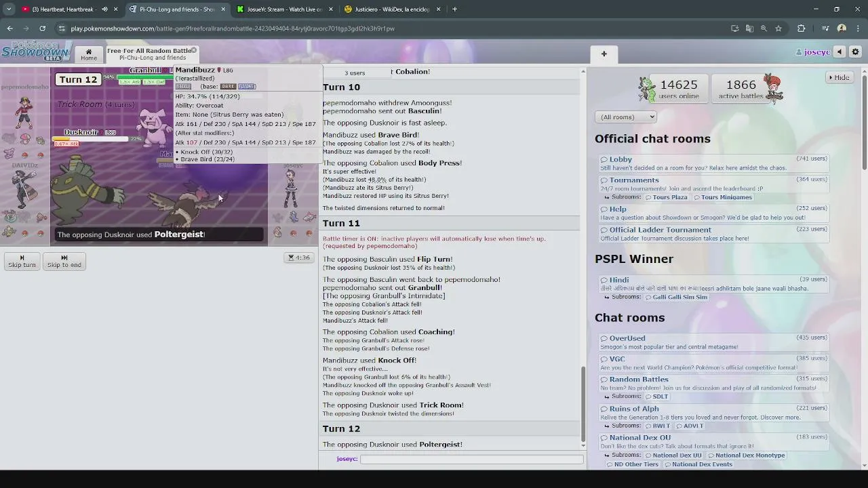Open the ADVLT subroom
This screenshot has height=488, width=868.
pyautogui.click(x=690, y=426)
